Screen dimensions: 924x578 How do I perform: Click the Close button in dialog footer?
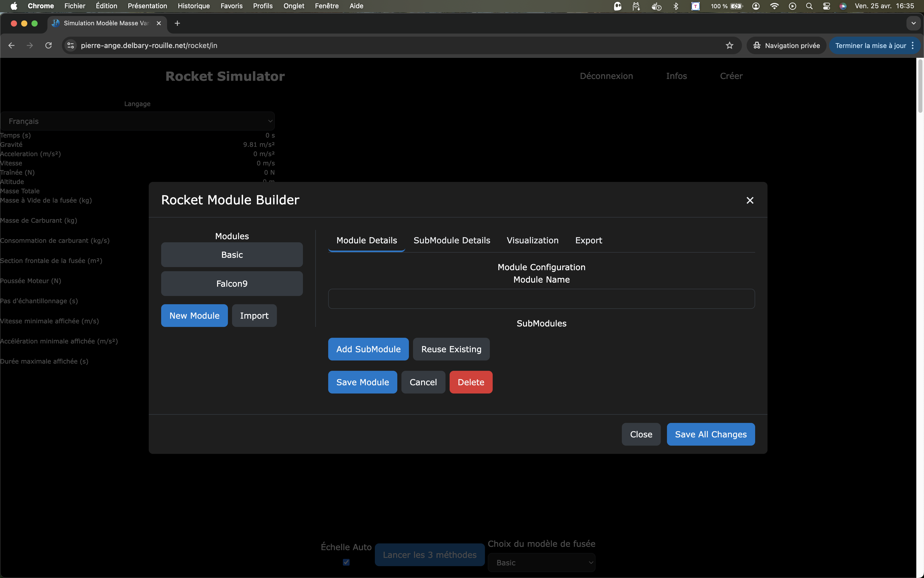click(641, 434)
